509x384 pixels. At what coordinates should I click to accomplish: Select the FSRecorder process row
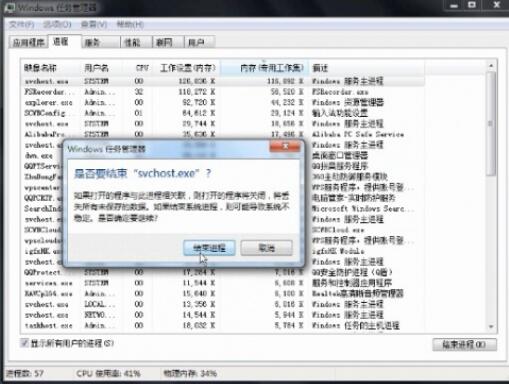click(223, 92)
